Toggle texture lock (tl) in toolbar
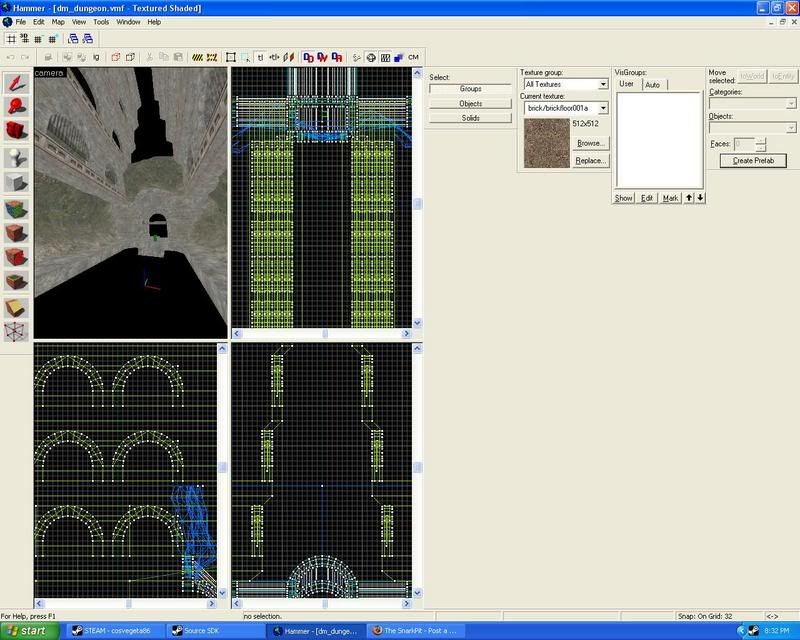 point(260,57)
